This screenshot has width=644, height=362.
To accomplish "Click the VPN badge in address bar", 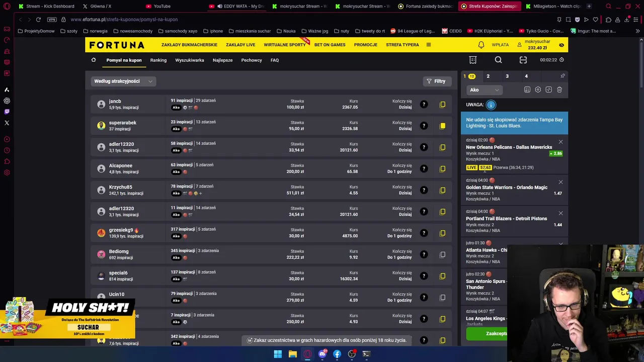I will [x=52, y=20].
